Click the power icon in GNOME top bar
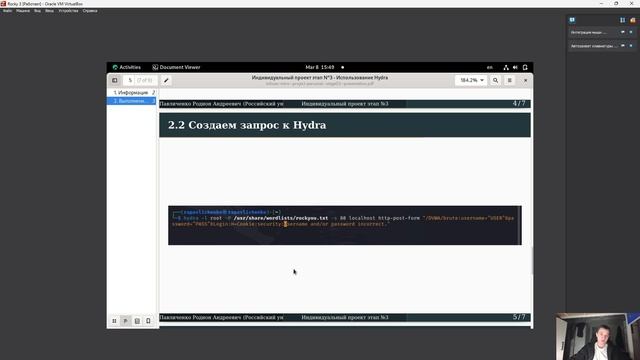The image size is (640, 360). coord(525,67)
